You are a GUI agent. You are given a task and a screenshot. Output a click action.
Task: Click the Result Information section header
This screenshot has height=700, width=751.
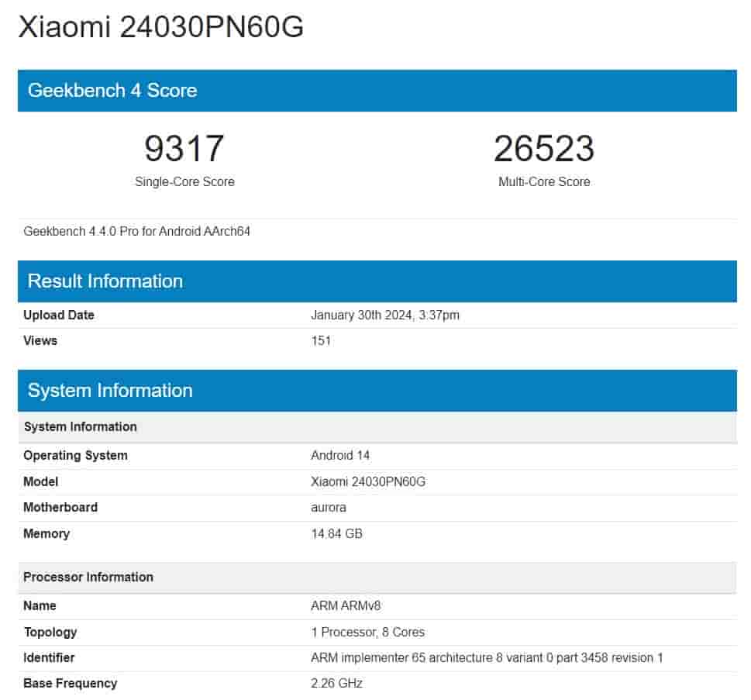[105, 281]
